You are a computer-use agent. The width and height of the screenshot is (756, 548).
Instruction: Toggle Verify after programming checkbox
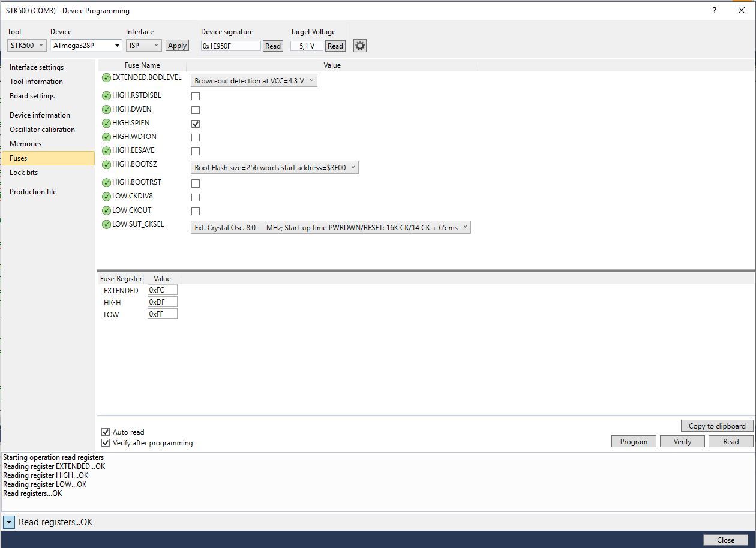point(106,443)
